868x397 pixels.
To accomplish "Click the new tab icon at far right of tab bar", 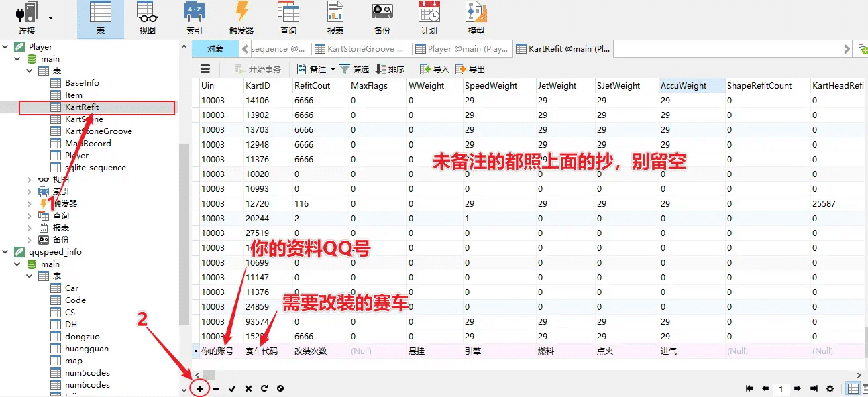I will point(864,48).
